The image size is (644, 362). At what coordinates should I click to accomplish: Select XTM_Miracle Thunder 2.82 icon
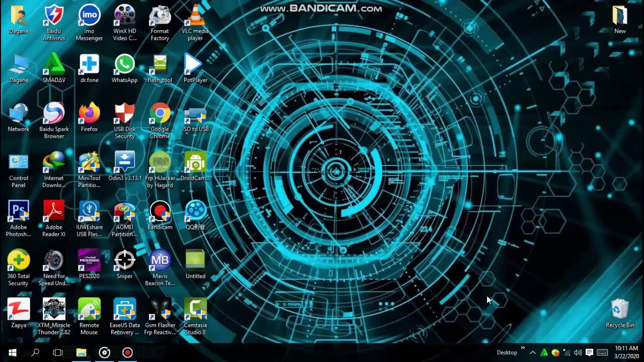tap(54, 317)
